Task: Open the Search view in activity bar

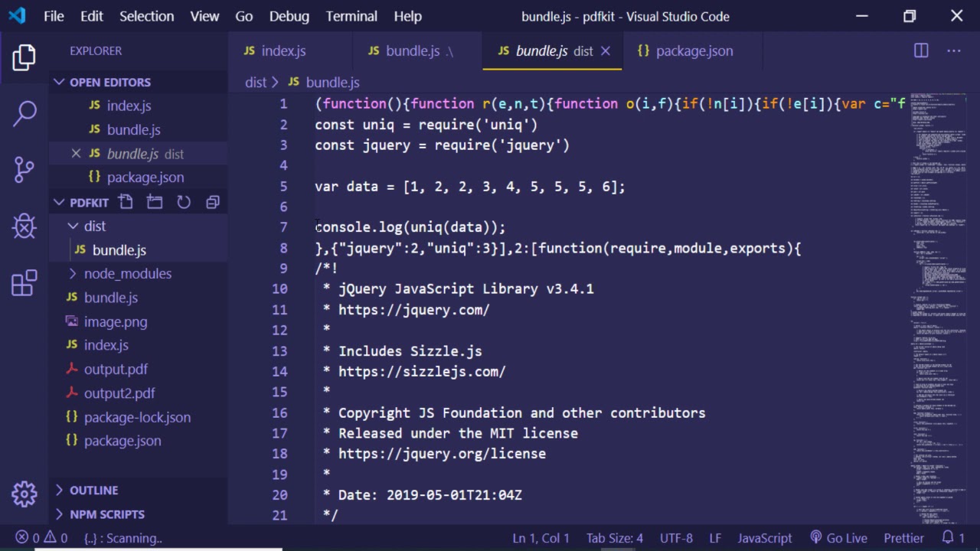Action: click(24, 113)
